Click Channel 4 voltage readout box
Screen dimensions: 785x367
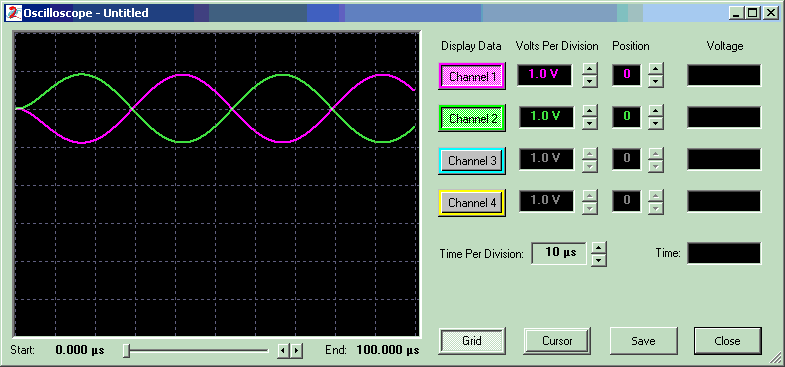tap(724, 201)
